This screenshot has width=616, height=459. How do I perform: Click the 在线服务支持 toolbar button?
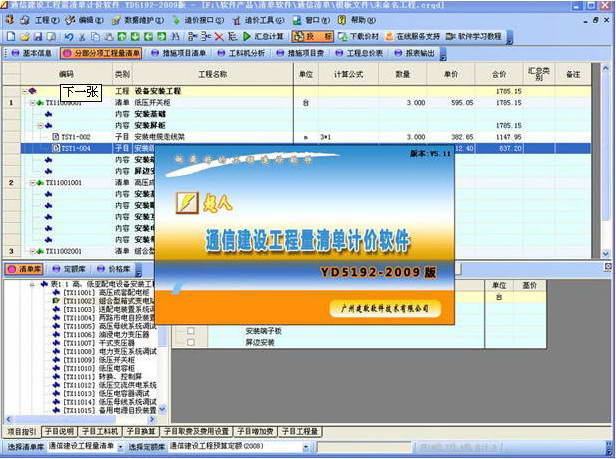[412, 37]
